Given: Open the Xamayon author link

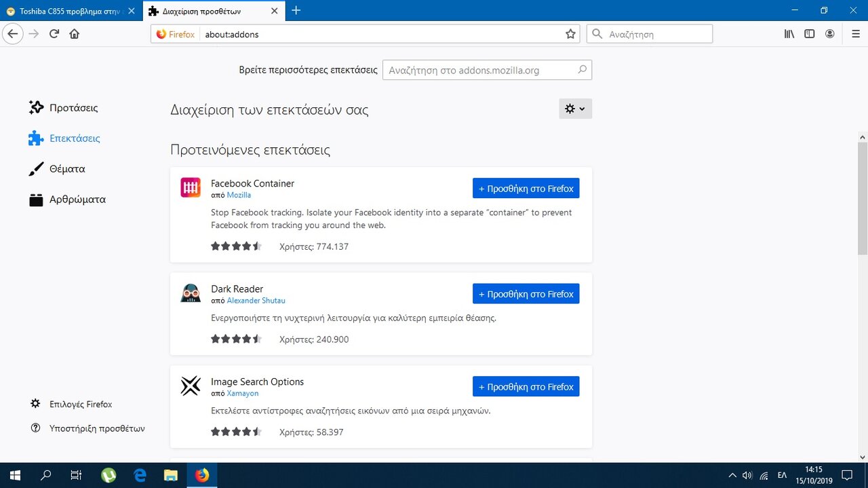Looking at the screenshot, I should [242, 393].
